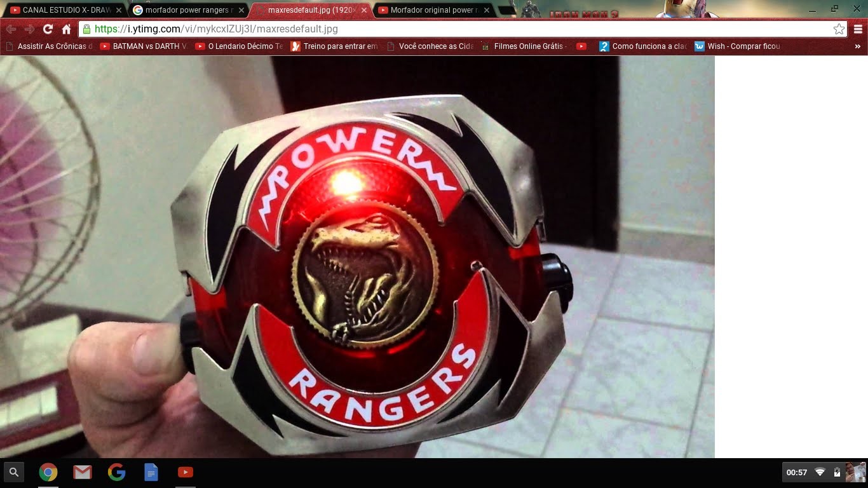Maximize or restore the browser window
The width and height of the screenshot is (868, 488).
click(835, 8)
